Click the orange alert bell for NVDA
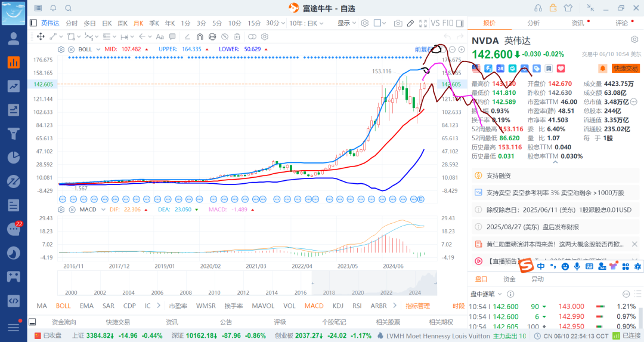Screen dimensions: 644x342 click(x=602, y=69)
